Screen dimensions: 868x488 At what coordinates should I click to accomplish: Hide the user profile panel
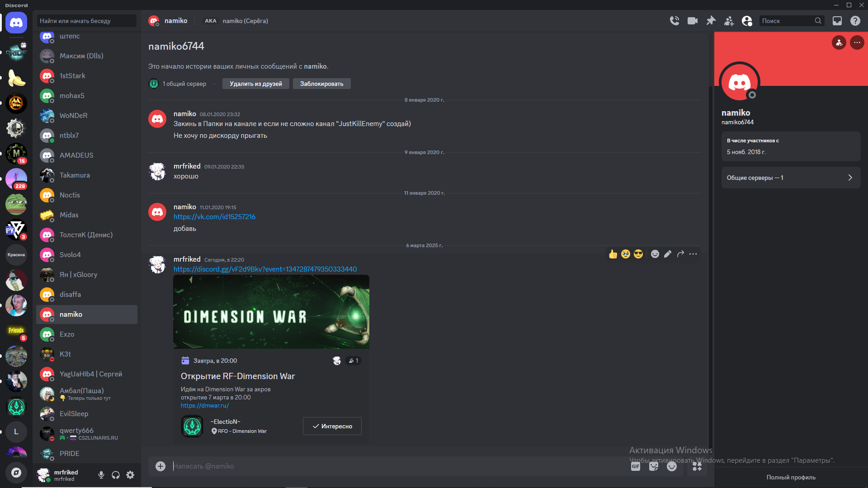click(x=747, y=21)
